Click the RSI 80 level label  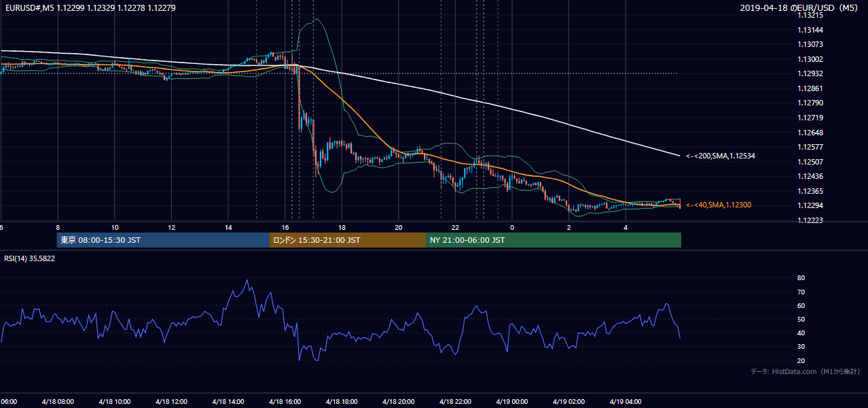[x=801, y=278]
